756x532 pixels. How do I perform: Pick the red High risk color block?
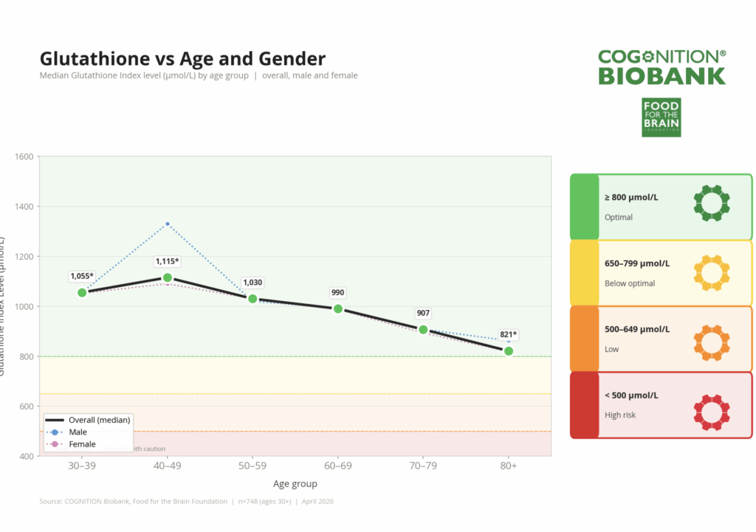(584, 405)
